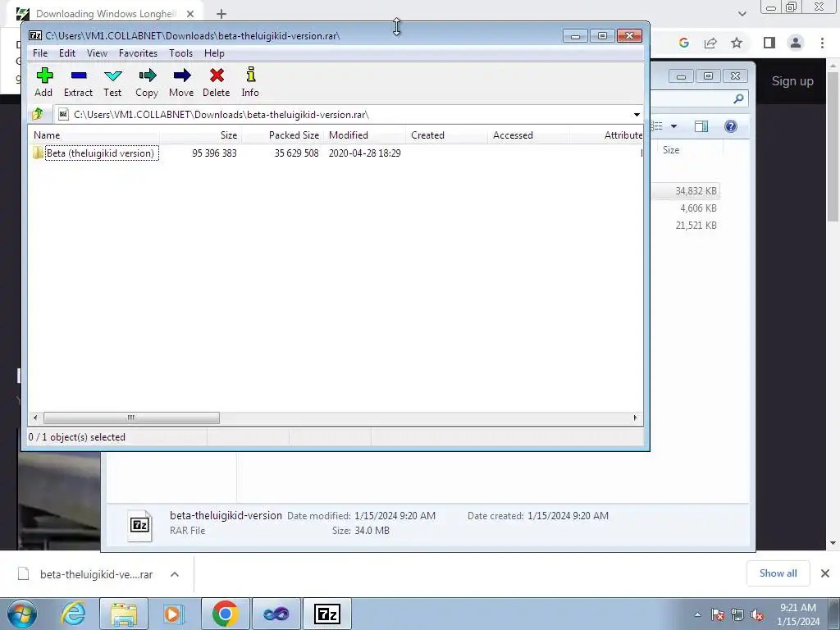Extract the archive using the Extract icon
Screen dimensions: 840x630
coord(78,82)
